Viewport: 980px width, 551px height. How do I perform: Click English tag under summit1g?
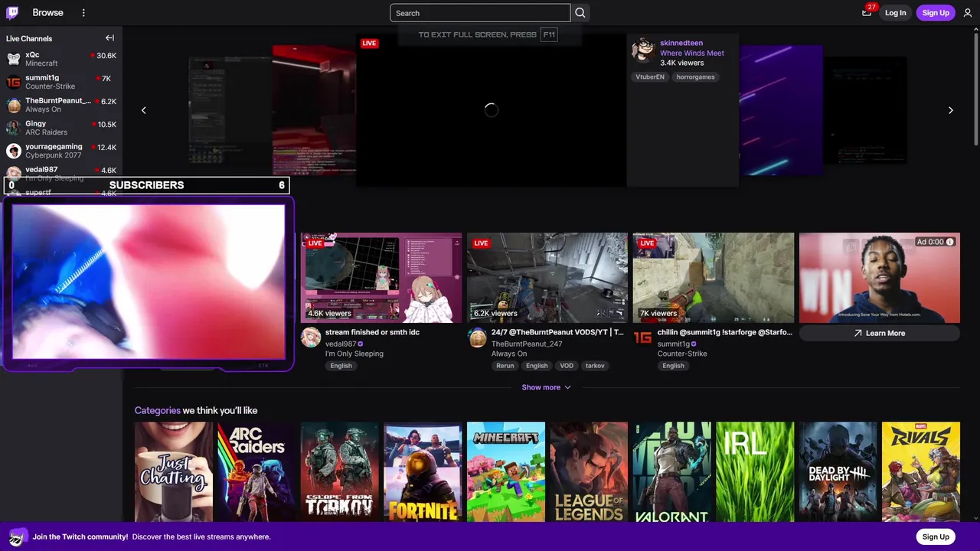pyautogui.click(x=674, y=366)
